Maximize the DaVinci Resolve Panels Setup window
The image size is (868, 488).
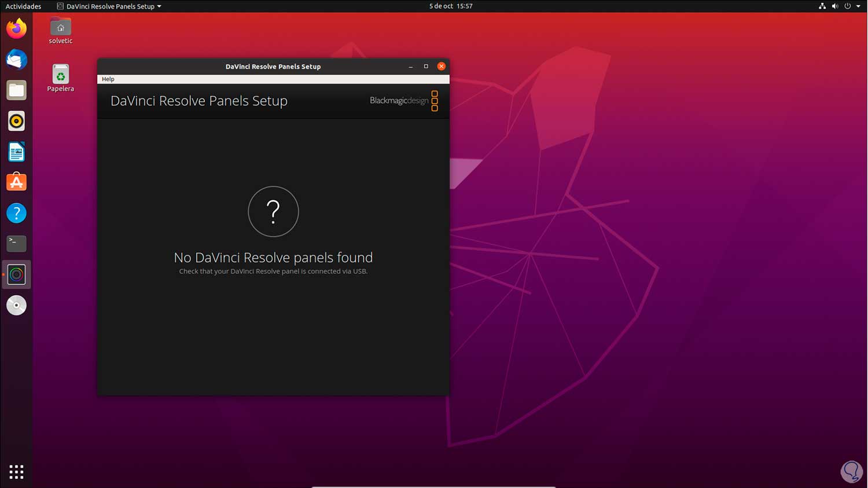click(x=426, y=67)
